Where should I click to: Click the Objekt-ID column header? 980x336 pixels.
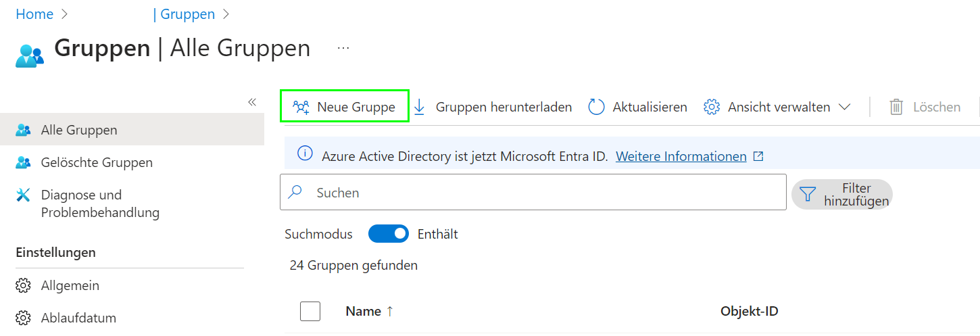point(750,311)
